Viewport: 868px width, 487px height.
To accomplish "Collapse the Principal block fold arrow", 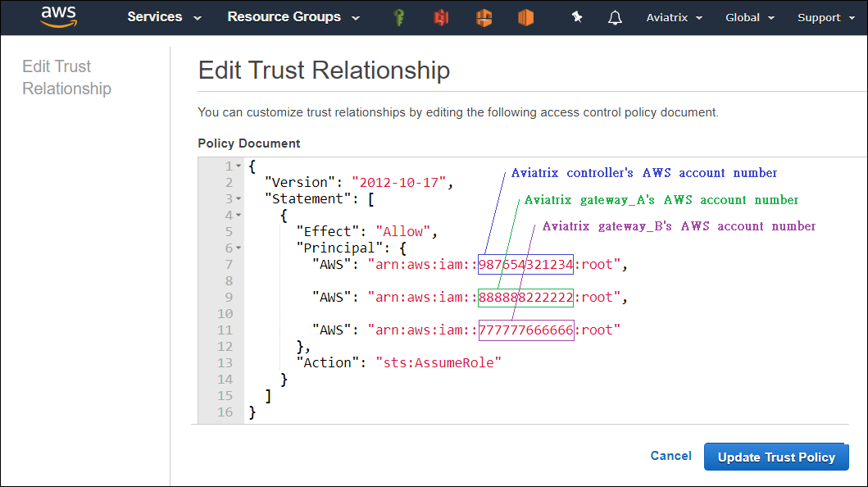I will pos(239,248).
